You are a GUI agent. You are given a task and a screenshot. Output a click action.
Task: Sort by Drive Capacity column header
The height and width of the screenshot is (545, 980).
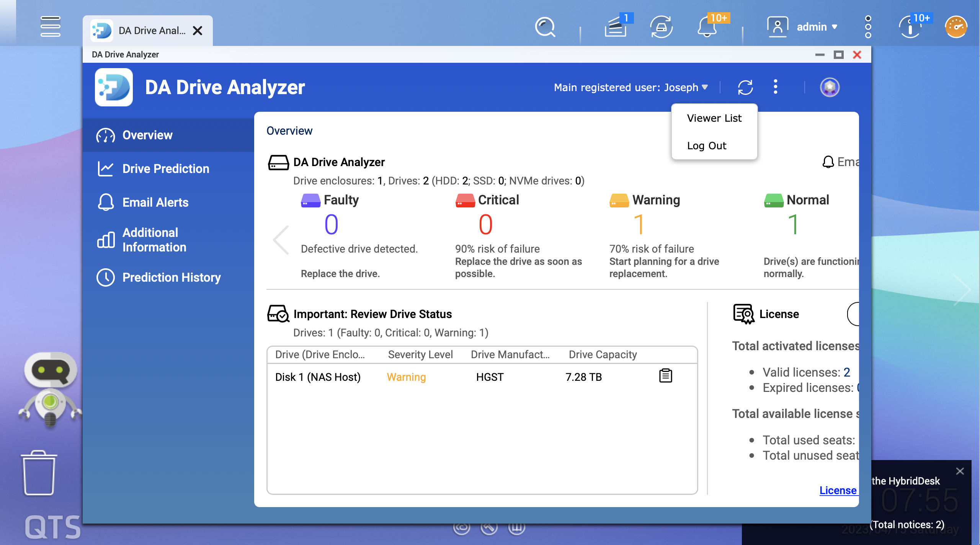603,354
